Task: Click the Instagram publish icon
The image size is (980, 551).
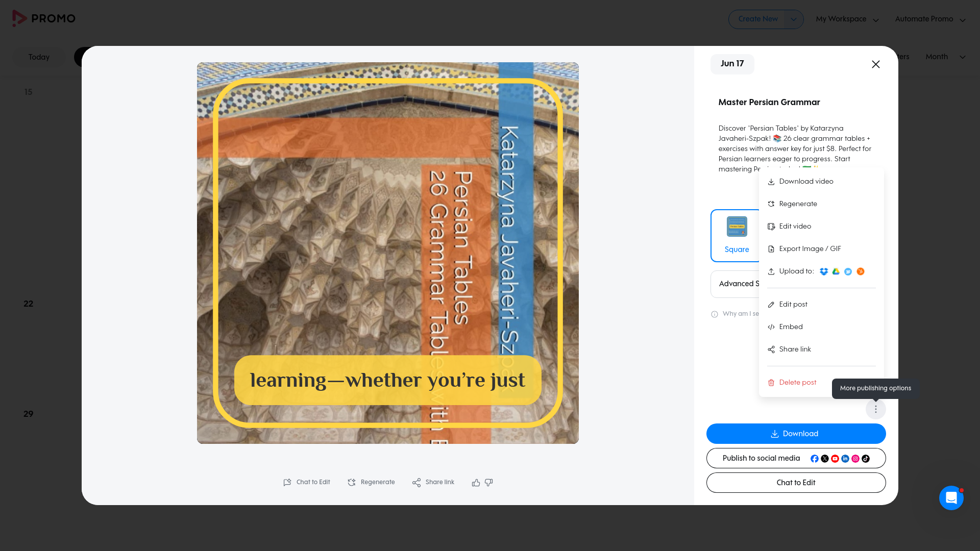Action: pos(855,459)
